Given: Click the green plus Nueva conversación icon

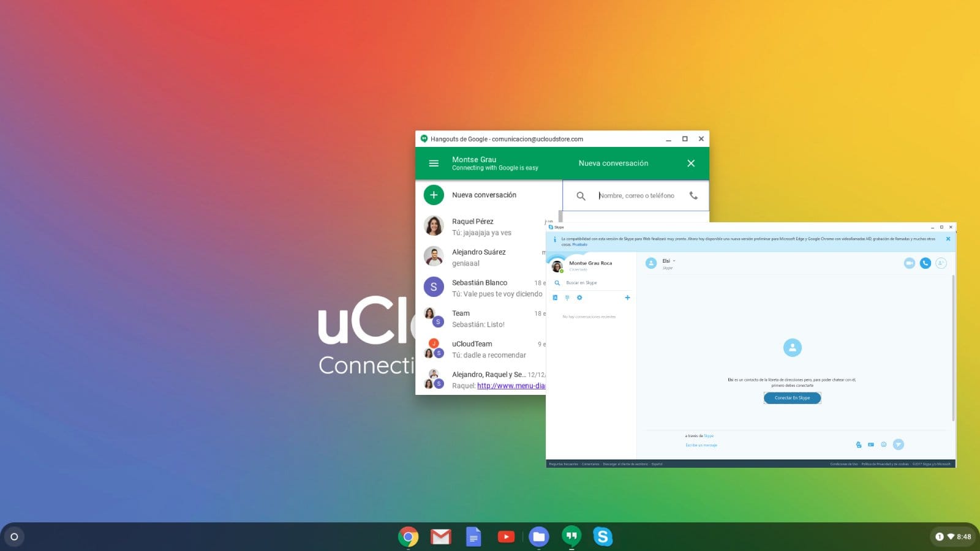Looking at the screenshot, I should (434, 195).
